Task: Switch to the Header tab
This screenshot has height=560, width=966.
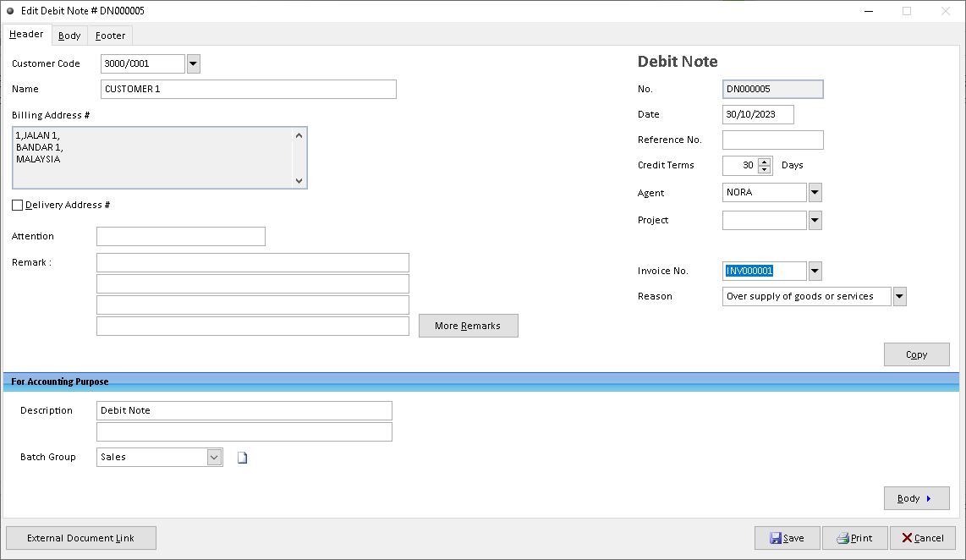Action: [26, 35]
